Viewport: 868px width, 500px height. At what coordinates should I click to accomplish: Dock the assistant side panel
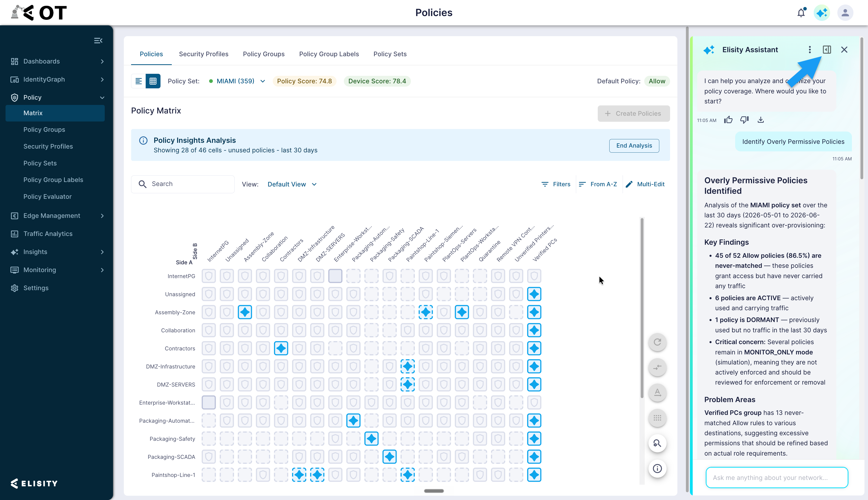coord(827,50)
